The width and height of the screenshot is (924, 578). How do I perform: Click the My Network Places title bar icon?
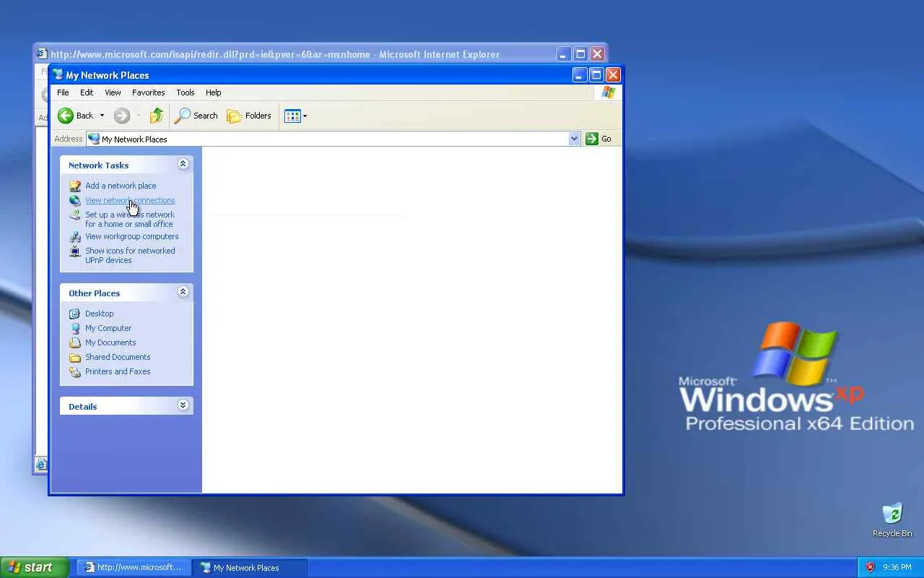(58, 74)
